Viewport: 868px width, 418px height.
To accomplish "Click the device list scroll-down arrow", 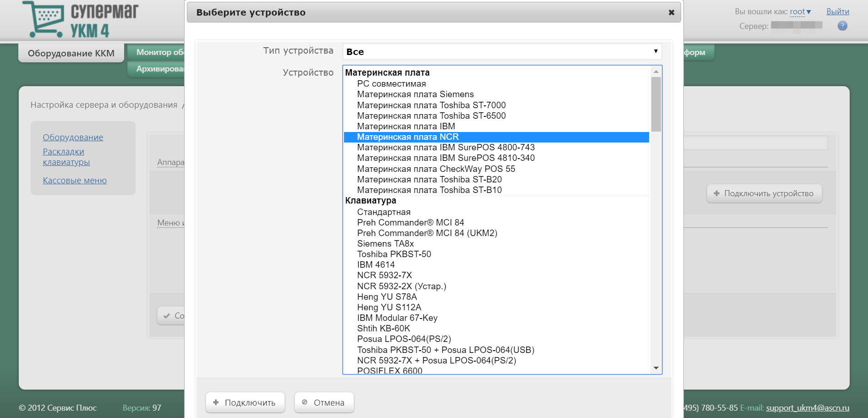I will coord(656,368).
